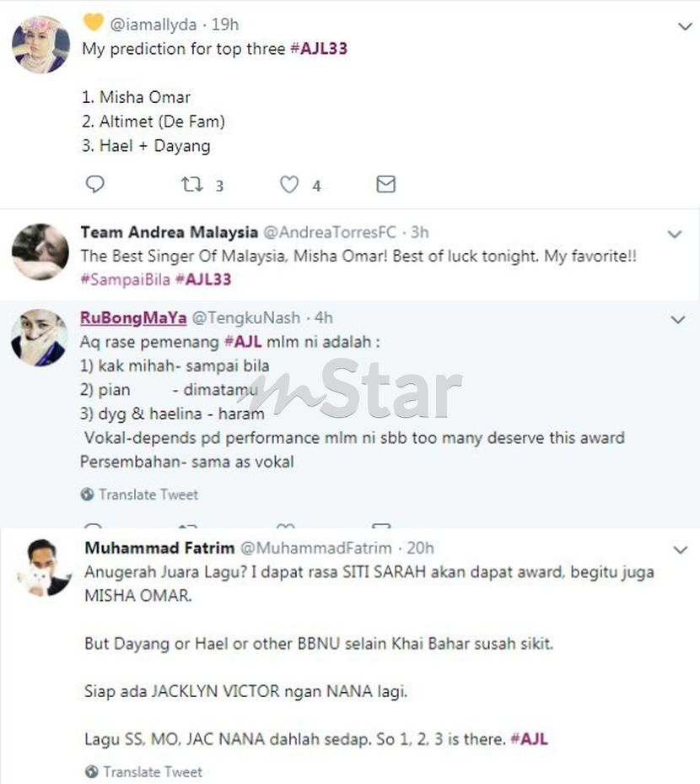This screenshot has height=784, width=700.
Task: Open Team Andrea Malaysia profile picture
Action: pos(40,251)
